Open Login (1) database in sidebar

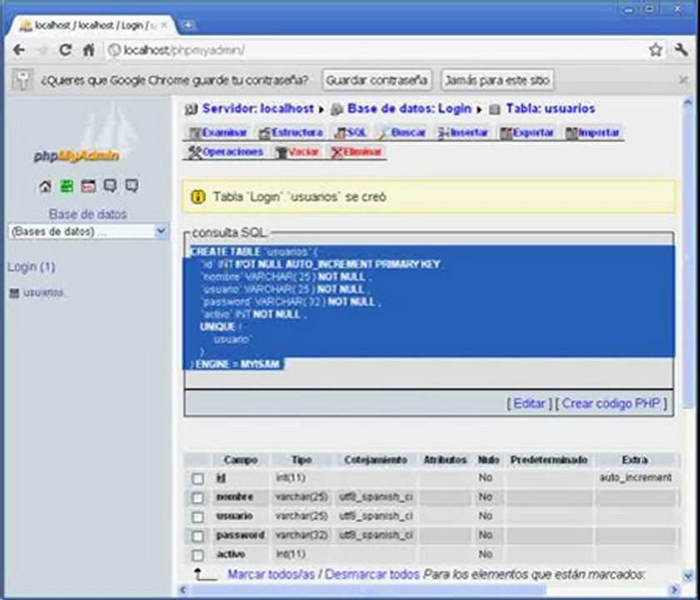pyautogui.click(x=32, y=267)
